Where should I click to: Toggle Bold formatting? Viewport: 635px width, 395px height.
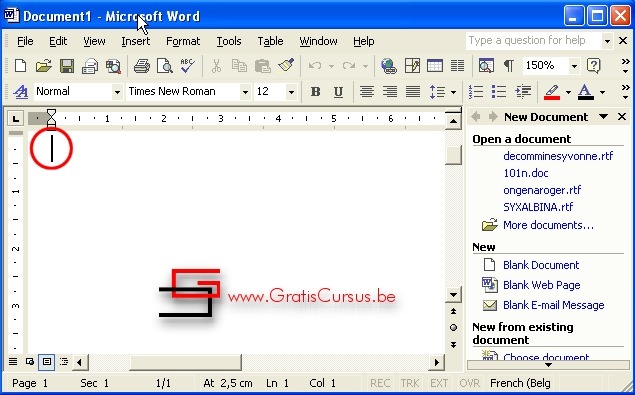click(x=315, y=92)
